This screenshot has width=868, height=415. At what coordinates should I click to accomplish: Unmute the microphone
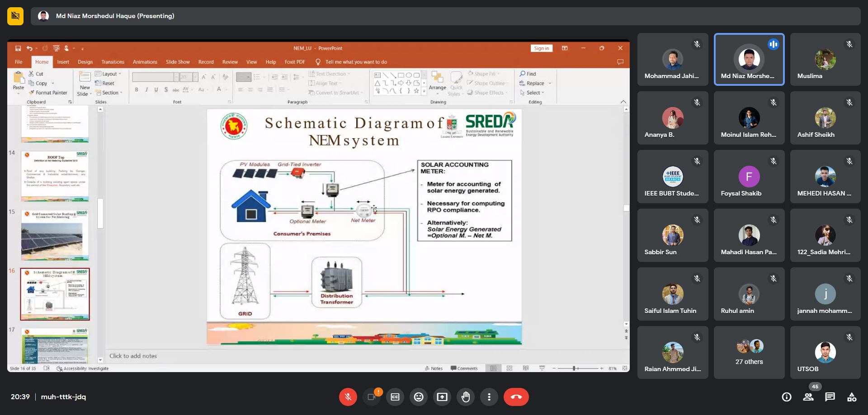tap(348, 397)
